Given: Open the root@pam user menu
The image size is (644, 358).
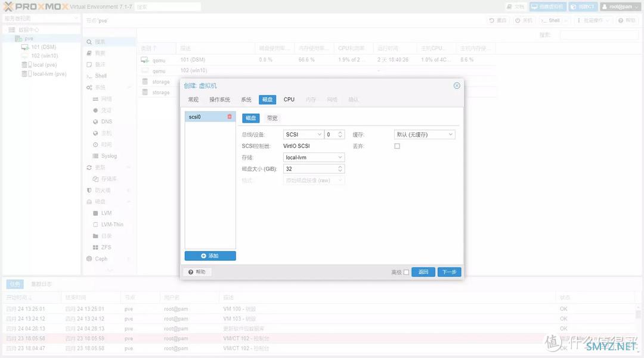Looking at the screenshot, I should pos(620,7).
